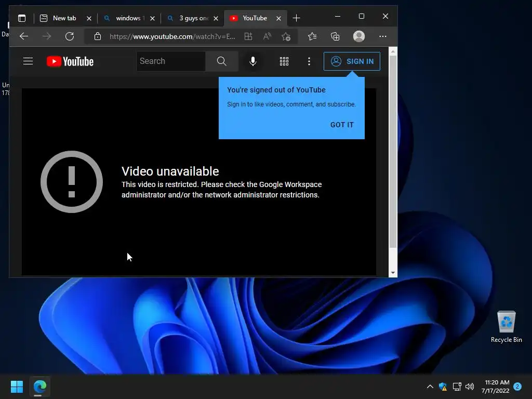The height and width of the screenshot is (399, 532).
Task: Open Windows Security tray icon
Action: tap(443, 387)
